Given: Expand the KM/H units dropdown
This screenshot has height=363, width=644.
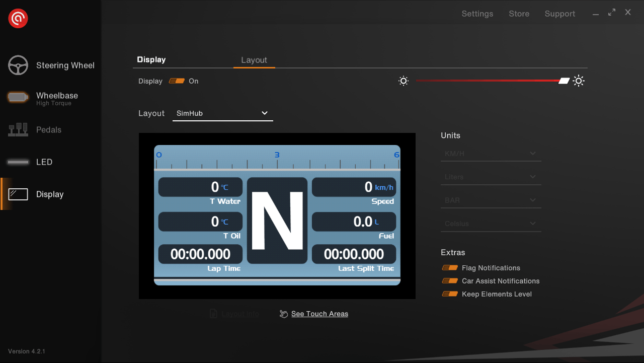Looking at the screenshot, I should [x=491, y=154].
